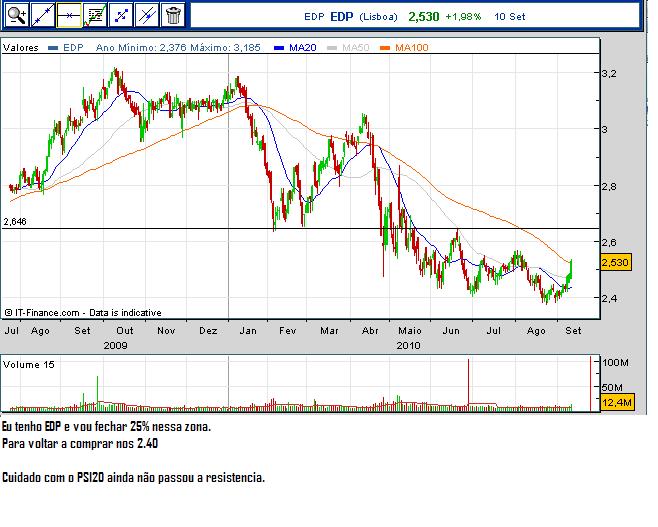
Task: Click the Volume 15 panel label
Action: coord(29,364)
